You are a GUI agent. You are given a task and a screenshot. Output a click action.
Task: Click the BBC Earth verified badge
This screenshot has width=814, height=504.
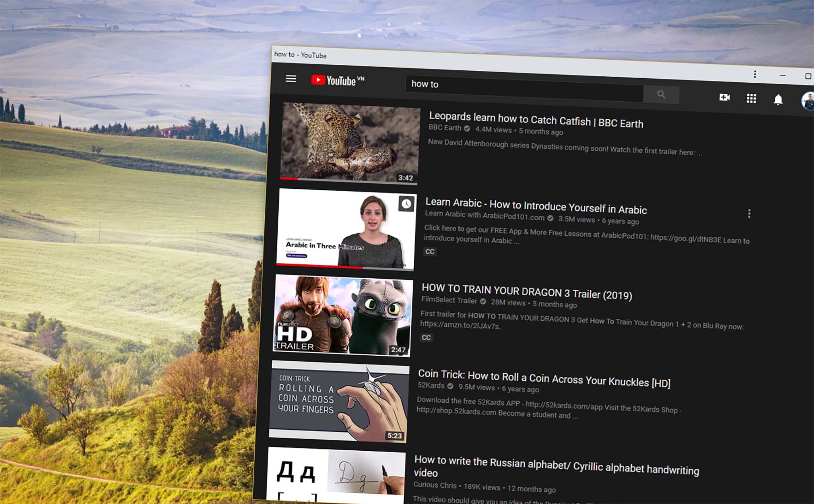pyautogui.click(x=467, y=128)
